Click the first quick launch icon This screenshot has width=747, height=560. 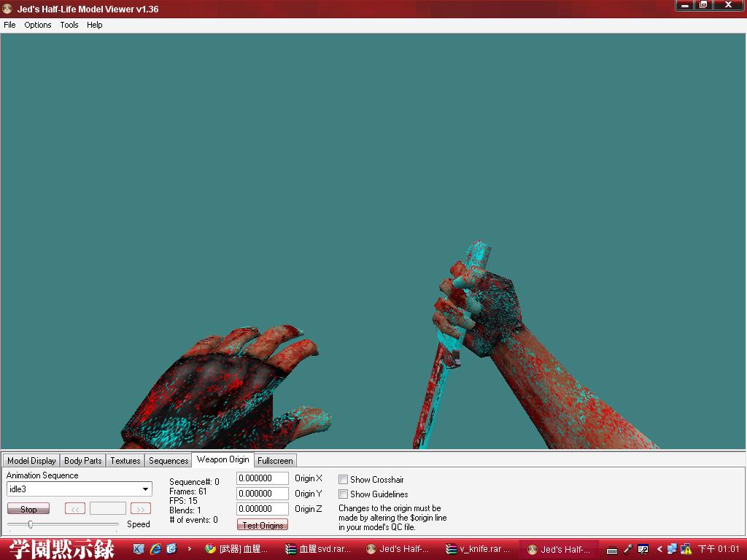point(138,549)
